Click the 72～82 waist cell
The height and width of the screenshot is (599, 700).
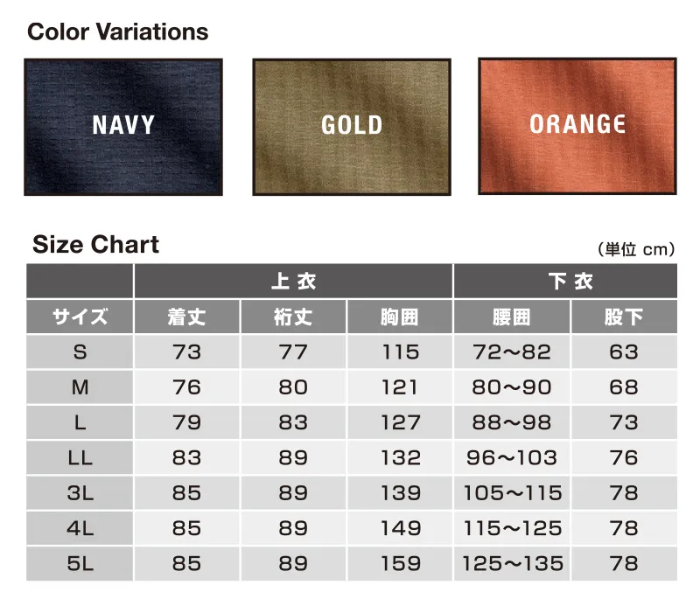[x=512, y=352]
